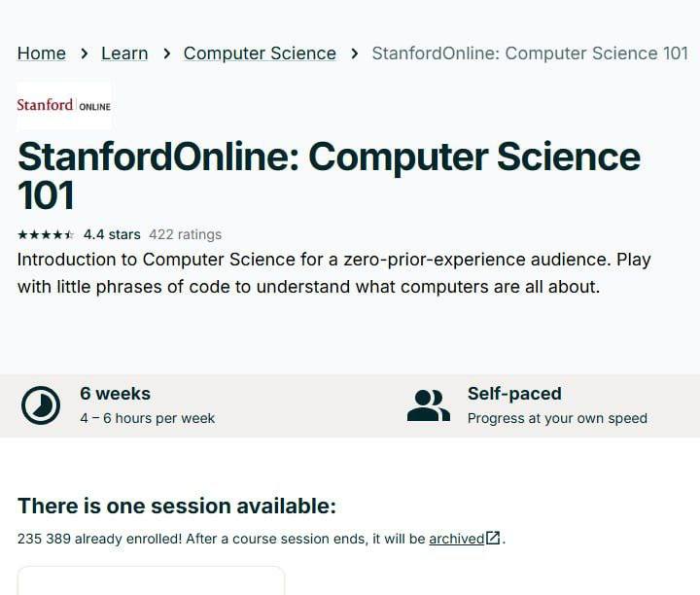Select the session card below enrollment text

(x=151, y=580)
